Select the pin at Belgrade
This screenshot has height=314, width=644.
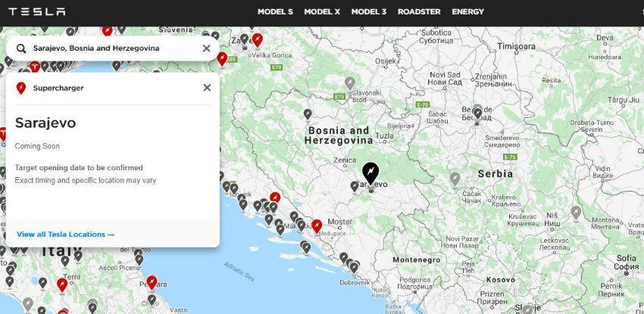coord(477,113)
